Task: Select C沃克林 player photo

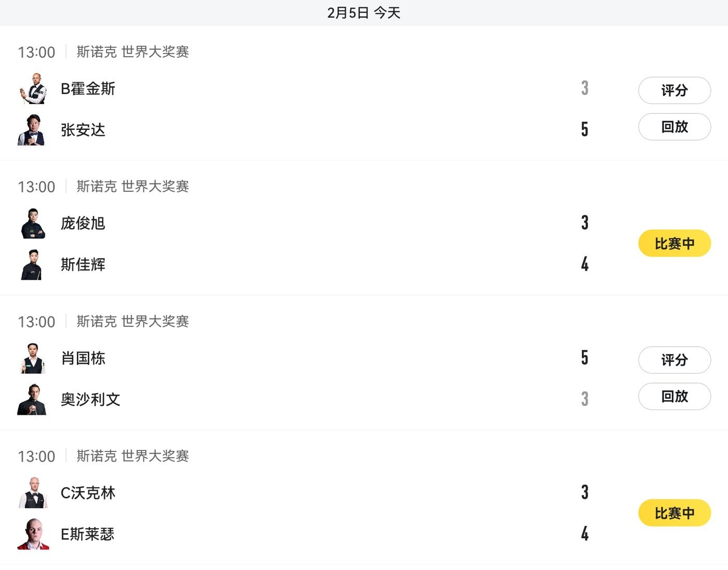Action: pos(33,493)
